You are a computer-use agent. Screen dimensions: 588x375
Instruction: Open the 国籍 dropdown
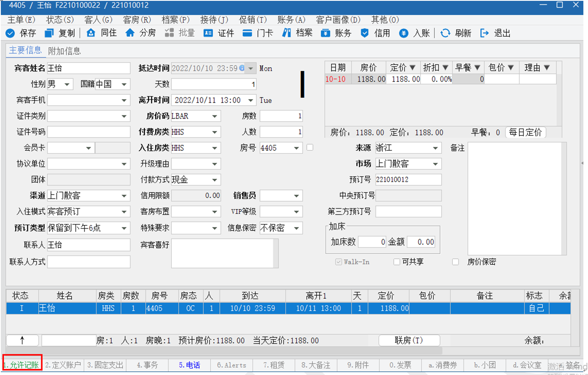[x=124, y=84]
